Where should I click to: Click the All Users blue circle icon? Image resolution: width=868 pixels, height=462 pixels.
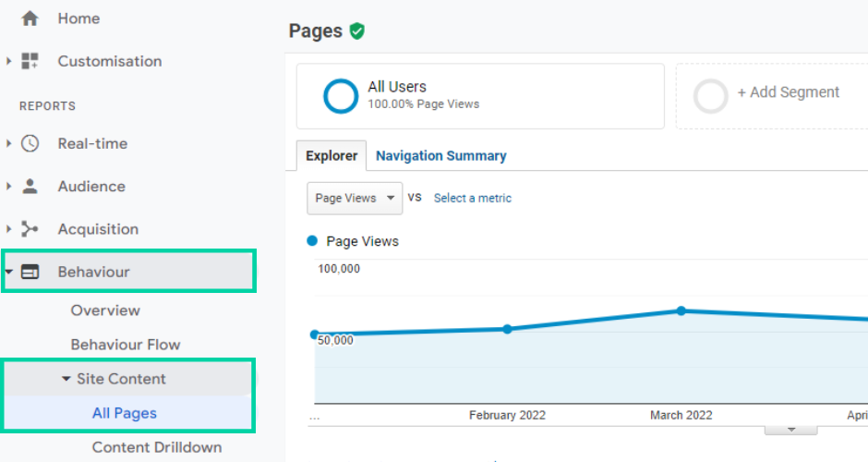coord(341,96)
